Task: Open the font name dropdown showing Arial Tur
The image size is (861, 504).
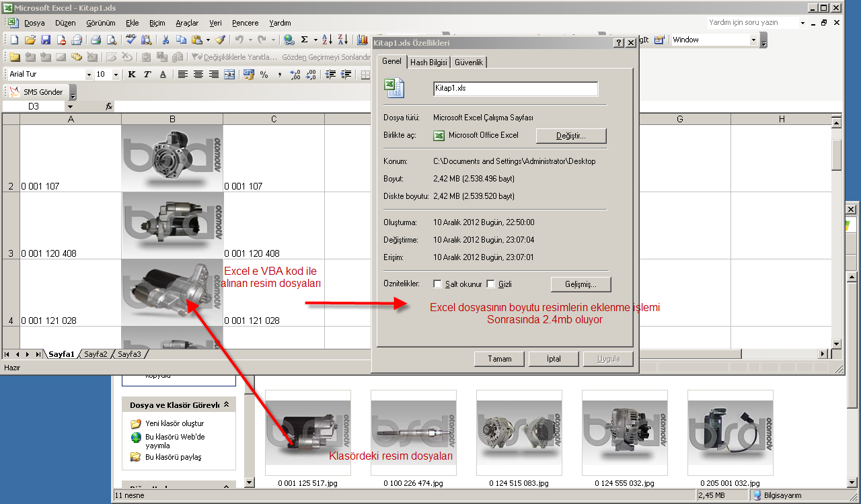Action: [x=89, y=74]
